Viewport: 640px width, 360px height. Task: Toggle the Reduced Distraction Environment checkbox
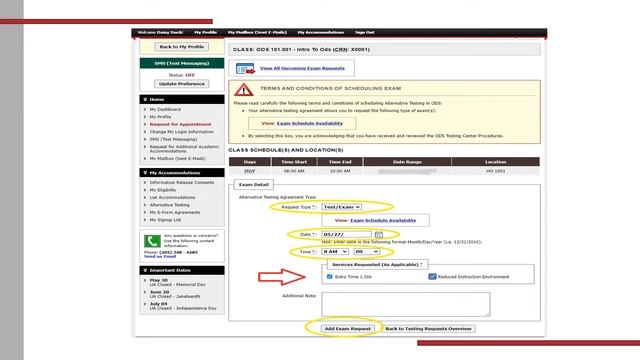click(432, 277)
